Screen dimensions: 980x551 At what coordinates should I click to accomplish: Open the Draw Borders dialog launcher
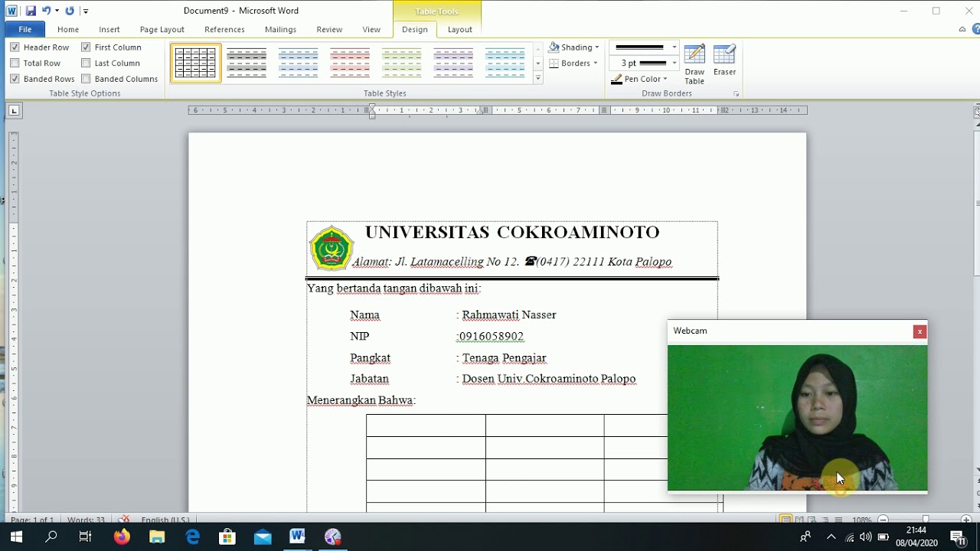click(737, 93)
